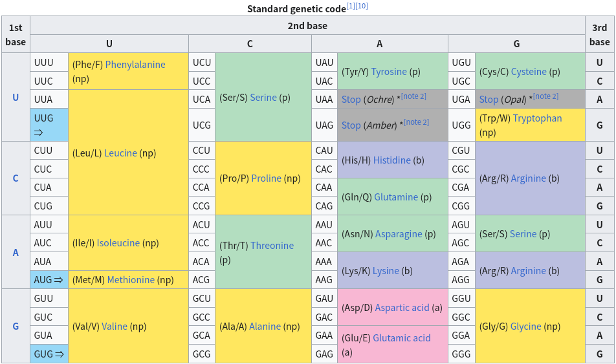This screenshot has width=616, height=364.
Task: Open the Glycine link
Action: [x=525, y=327]
